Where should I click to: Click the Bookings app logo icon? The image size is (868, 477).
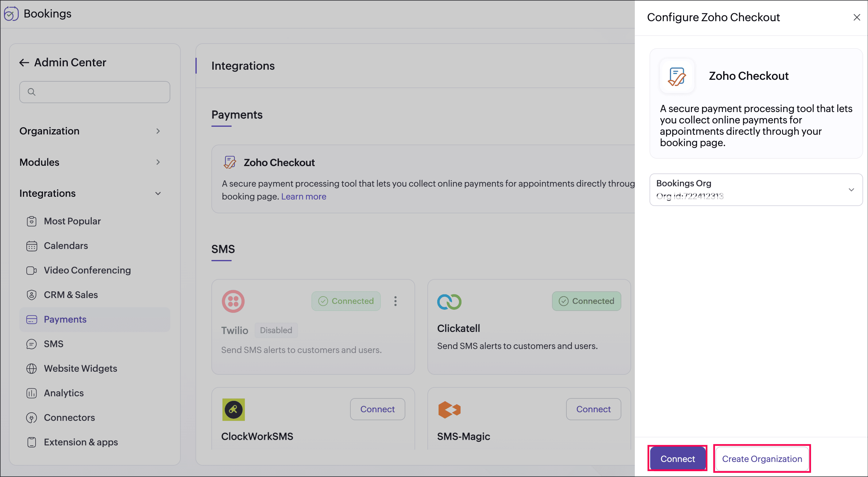coord(11,14)
